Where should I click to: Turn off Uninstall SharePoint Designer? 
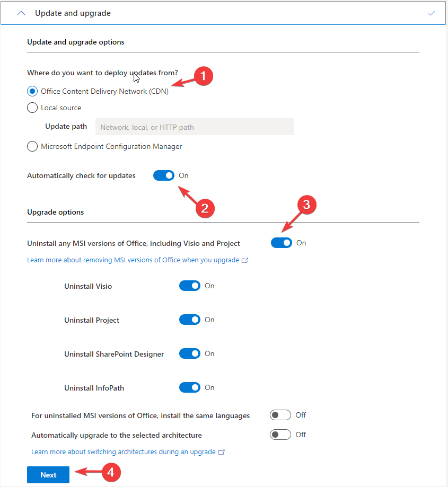point(189,353)
